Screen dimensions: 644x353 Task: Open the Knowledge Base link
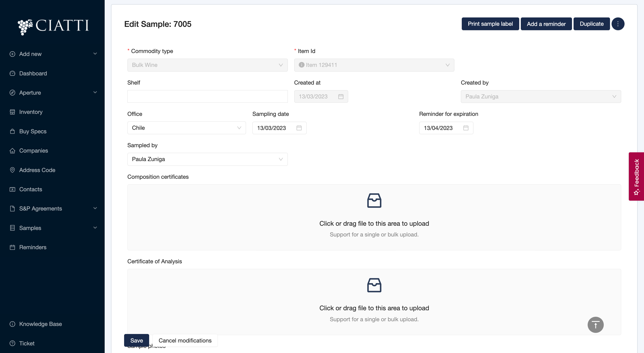40,324
